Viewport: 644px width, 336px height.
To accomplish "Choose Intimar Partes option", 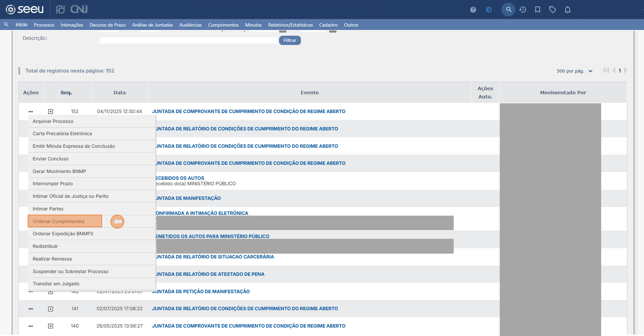I will pyautogui.click(x=92, y=209).
